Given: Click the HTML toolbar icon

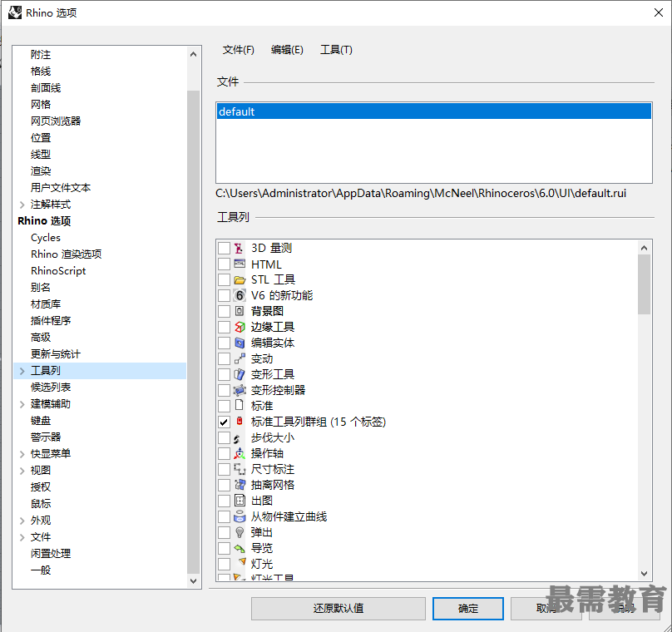Looking at the screenshot, I should click(240, 264).
